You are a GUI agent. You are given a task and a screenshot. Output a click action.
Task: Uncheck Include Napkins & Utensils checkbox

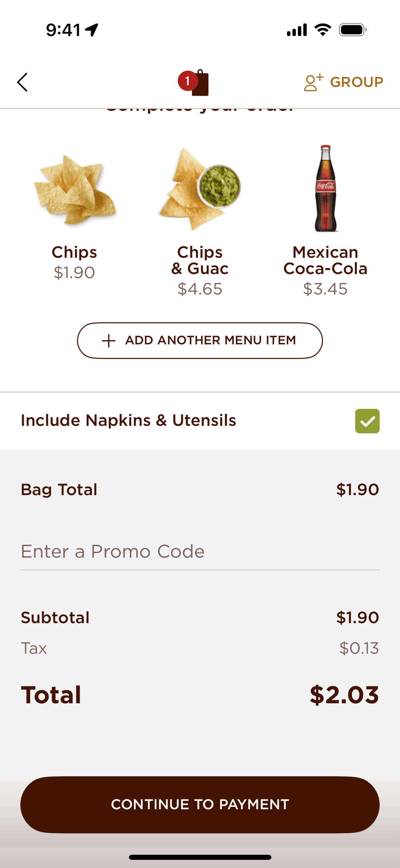pyautogui.click(x=367, y=421)
